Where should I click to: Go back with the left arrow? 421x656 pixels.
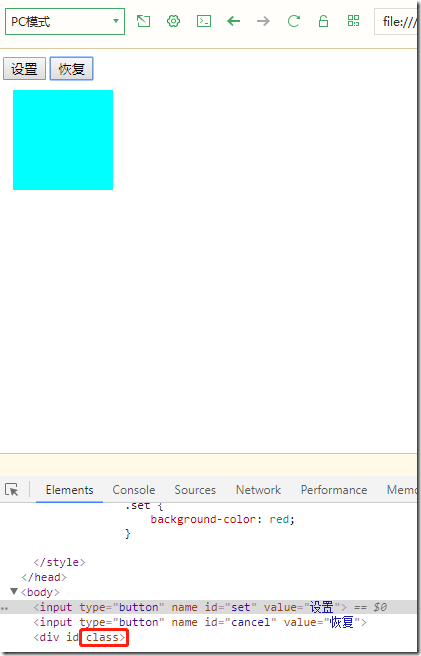[x=234, y=21]
